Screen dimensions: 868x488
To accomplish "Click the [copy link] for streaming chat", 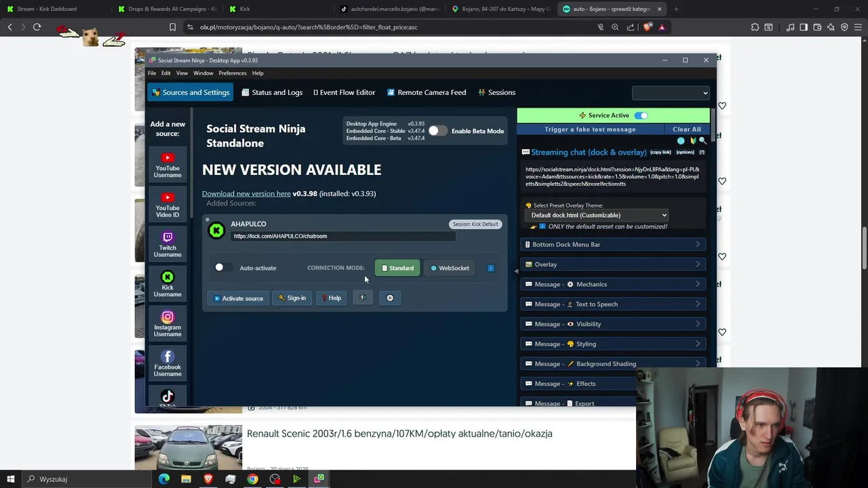I will (660, 152).
